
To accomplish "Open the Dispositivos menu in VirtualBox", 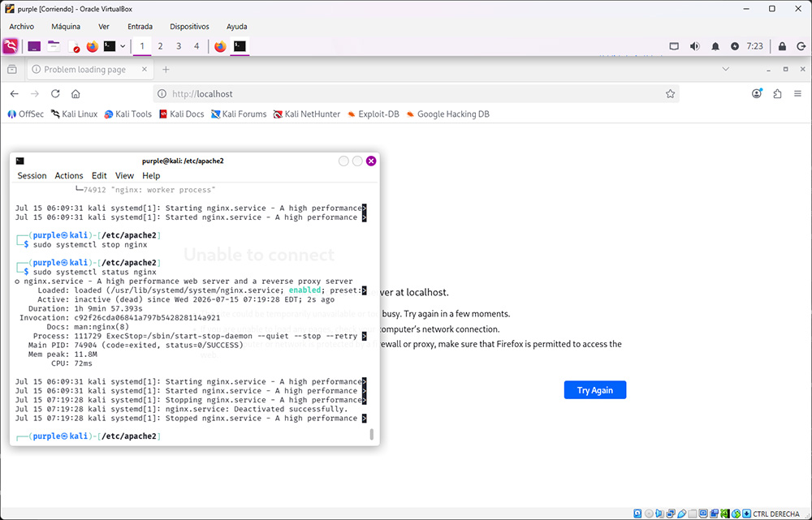I will pos(189,27).
